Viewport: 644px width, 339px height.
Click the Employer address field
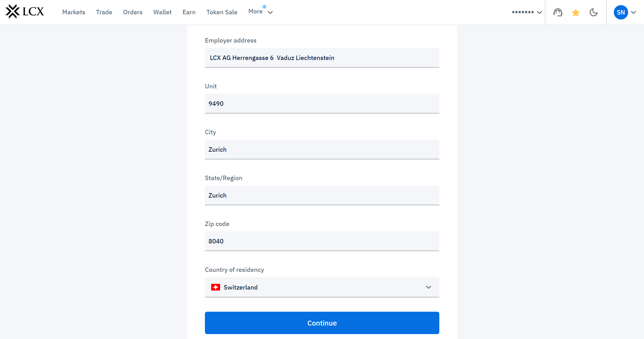pyautogui.click(x=322, y=58)
